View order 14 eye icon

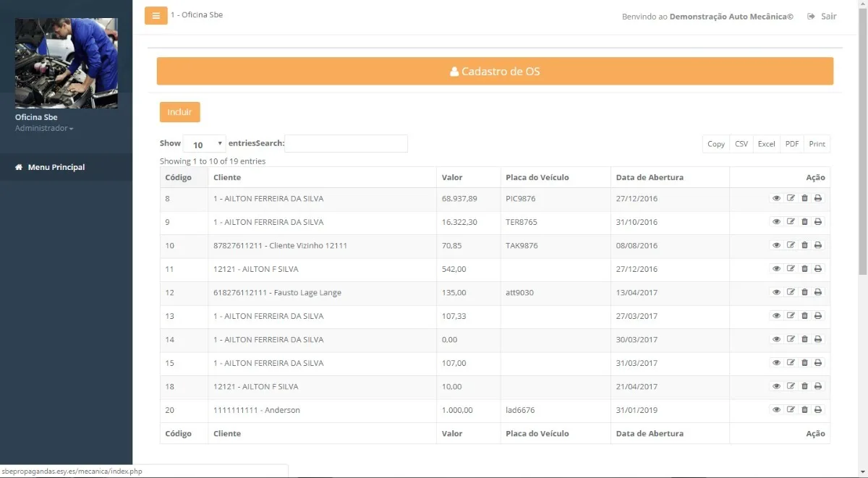(776, 339)
